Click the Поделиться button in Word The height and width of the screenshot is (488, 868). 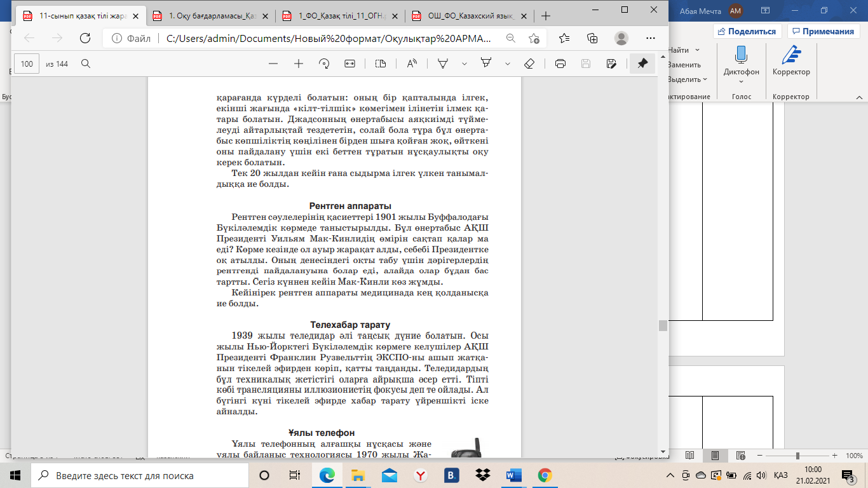(x=747, y=31)
